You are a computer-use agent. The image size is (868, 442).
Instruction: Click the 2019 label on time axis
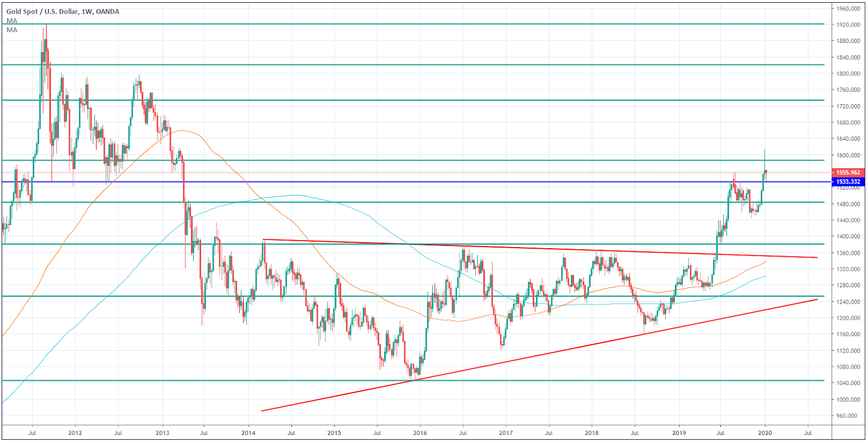click(x=679, y=433)
